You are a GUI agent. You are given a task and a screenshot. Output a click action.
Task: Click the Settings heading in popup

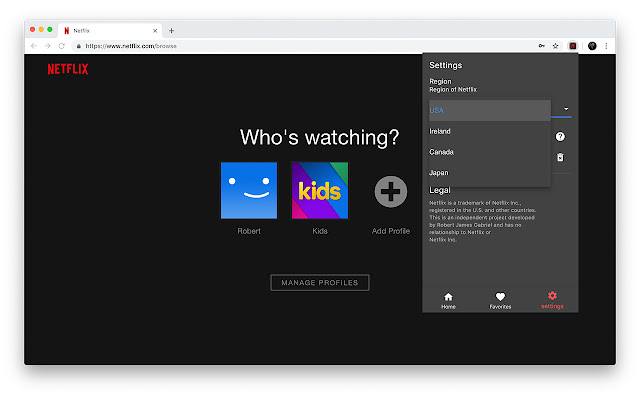click(445, 65)
